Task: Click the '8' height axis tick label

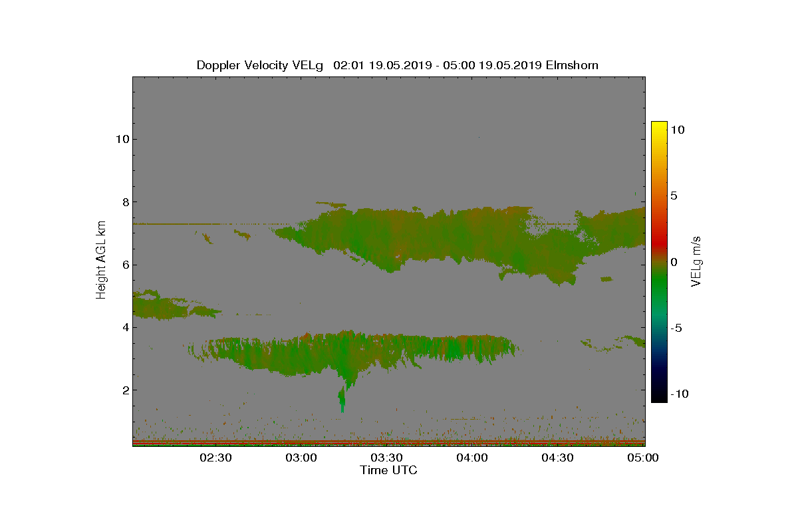Action: [125, 202]
